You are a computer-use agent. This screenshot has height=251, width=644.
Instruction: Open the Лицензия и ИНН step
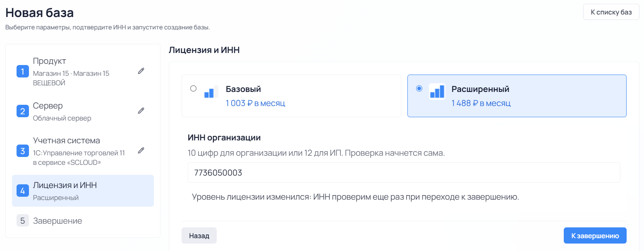[x=83, y=191]
